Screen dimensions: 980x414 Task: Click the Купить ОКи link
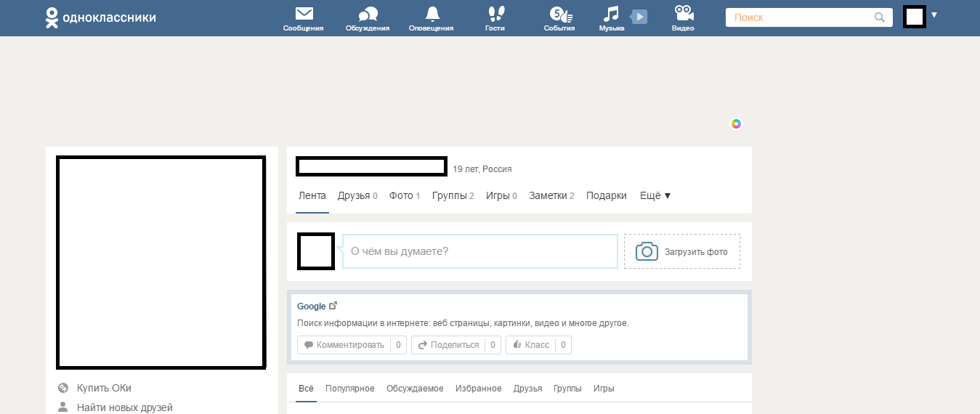point(104,388)
